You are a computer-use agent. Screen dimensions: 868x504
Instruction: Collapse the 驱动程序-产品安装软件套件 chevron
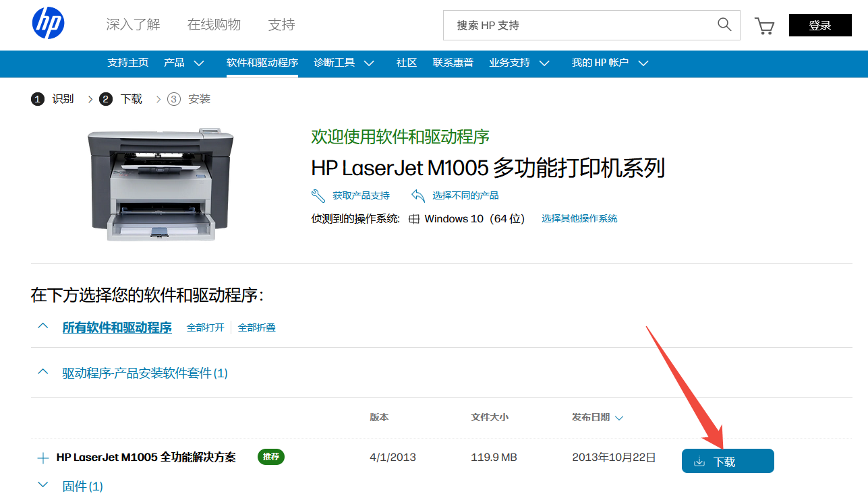(43, 371)
